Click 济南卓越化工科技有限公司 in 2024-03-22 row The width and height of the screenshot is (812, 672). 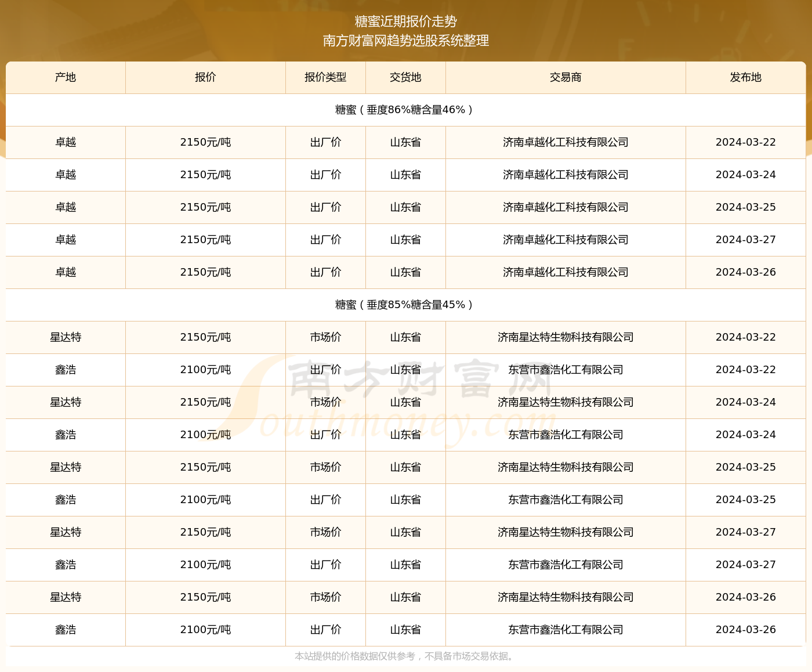point(565,142)
